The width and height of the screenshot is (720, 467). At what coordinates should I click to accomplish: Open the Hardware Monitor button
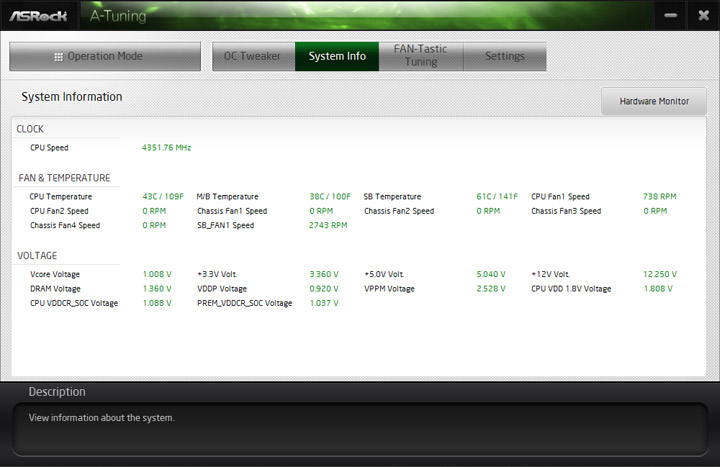[x=654, y=101]
